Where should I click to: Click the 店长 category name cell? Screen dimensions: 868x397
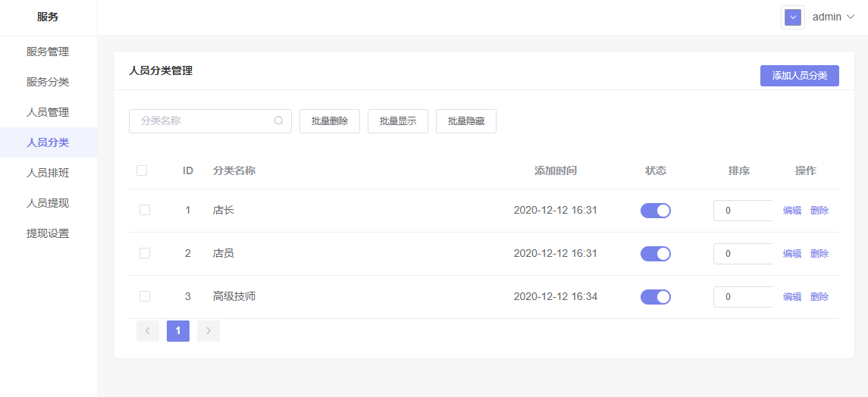[x=224, y=210]
